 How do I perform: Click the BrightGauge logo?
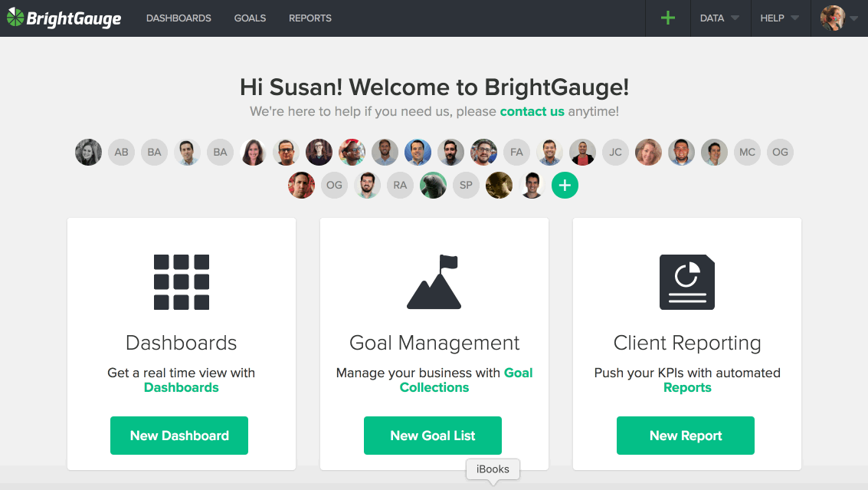tap(64, 18)
